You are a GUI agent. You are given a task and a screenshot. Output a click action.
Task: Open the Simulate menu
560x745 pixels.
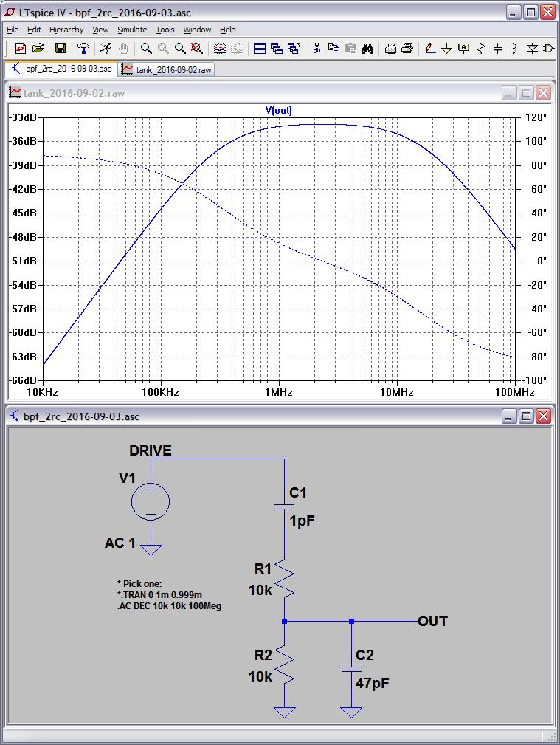tap(132, 30)
